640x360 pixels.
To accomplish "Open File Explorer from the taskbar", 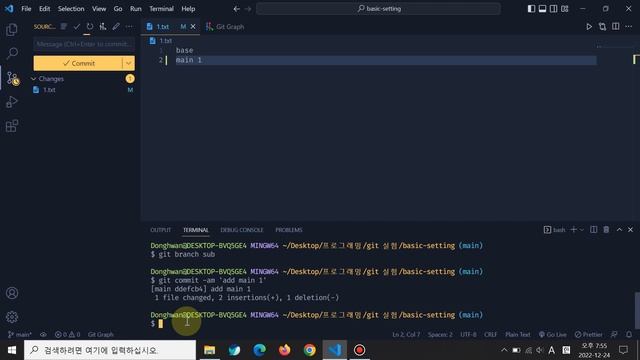I will 209,350.
